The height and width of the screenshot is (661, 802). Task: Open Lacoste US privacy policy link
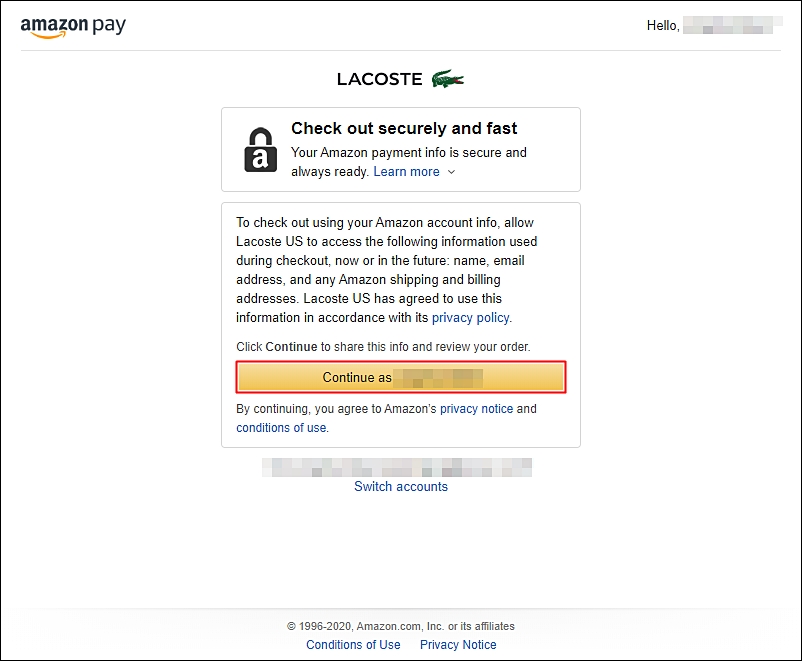pos(471,318)
